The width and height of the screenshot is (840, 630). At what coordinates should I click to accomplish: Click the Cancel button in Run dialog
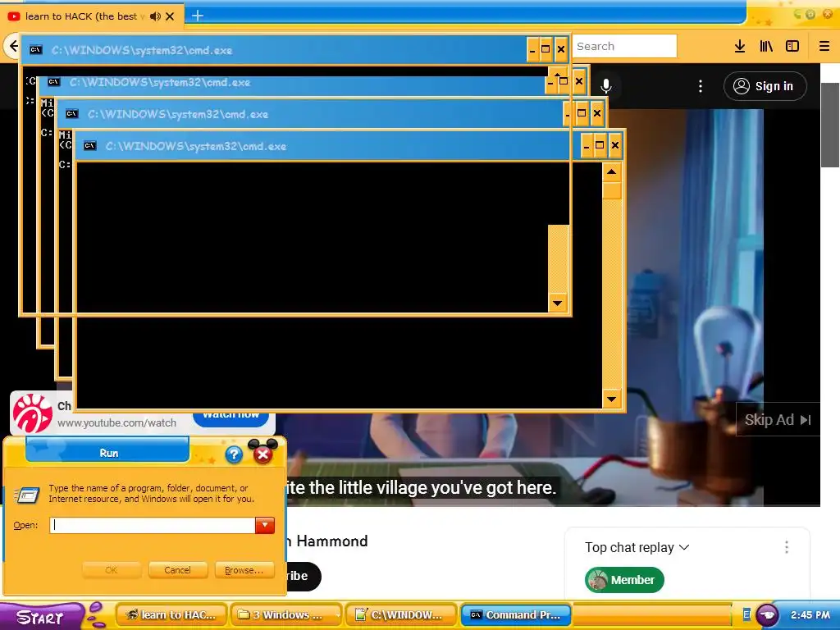click(x=177, y=570)
